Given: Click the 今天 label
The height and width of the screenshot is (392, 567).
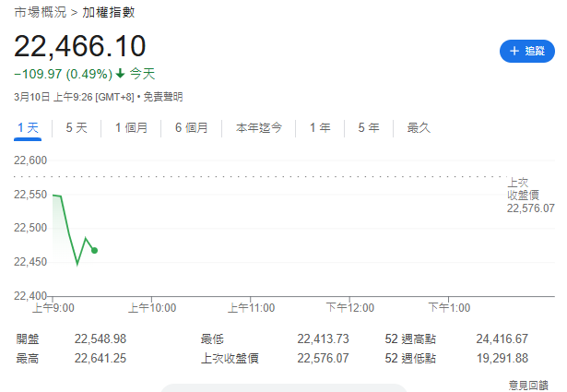Looking at the screenshot, I should point(143,74).
